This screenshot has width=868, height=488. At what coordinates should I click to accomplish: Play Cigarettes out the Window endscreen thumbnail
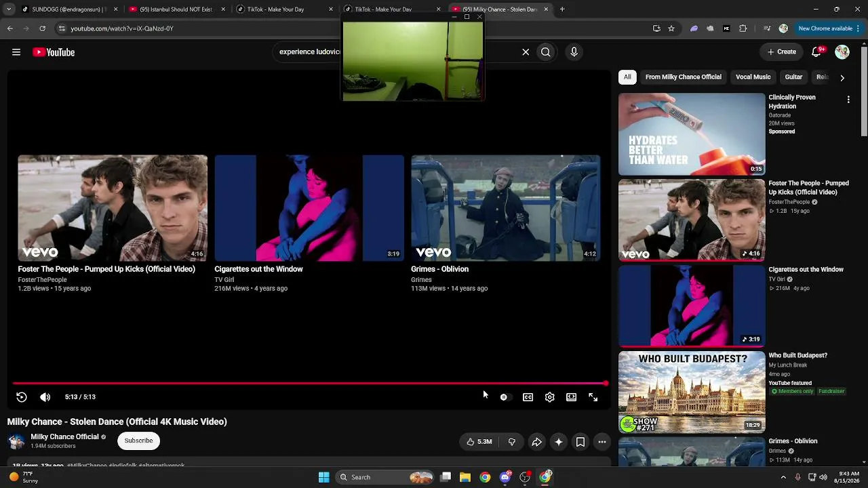pos(309,208)
